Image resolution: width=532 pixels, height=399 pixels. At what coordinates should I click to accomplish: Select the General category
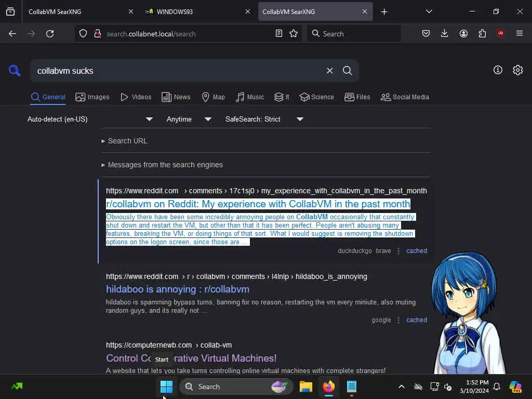click(x=48, y=97)
